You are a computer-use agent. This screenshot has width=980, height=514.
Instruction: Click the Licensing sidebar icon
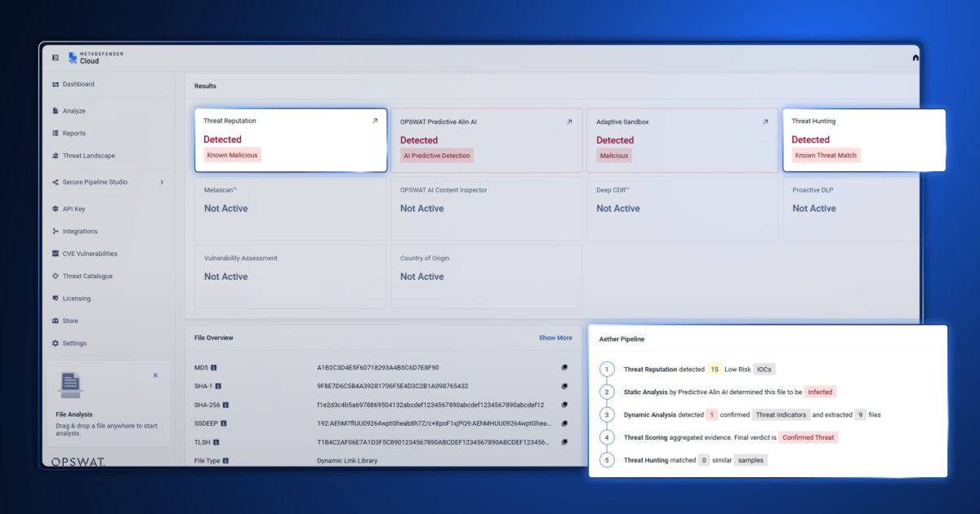click(x=56, y=299)
